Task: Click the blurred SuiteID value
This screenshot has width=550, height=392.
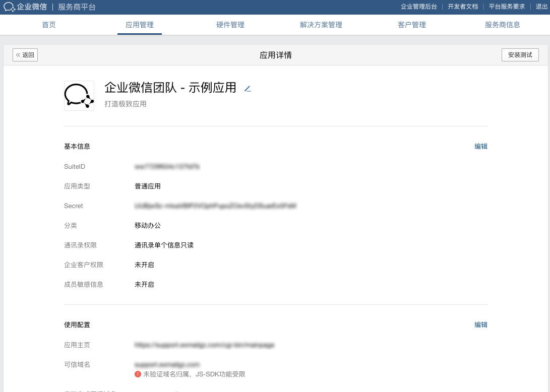Action: coord(167,167)
